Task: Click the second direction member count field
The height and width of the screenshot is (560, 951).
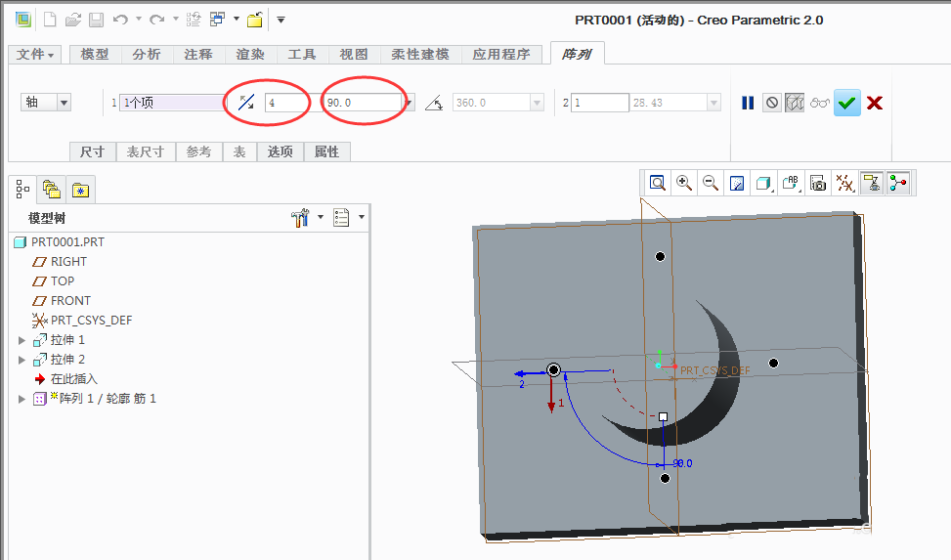Action: point(600,103)
